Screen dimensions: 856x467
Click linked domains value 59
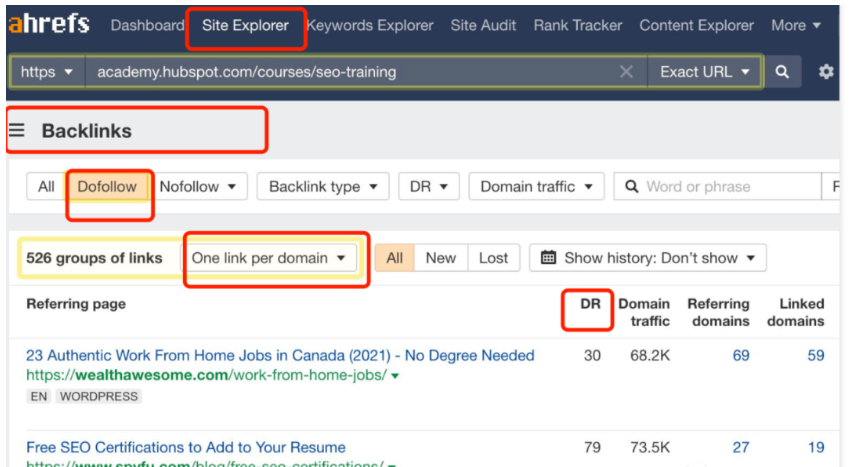point(816,356)
